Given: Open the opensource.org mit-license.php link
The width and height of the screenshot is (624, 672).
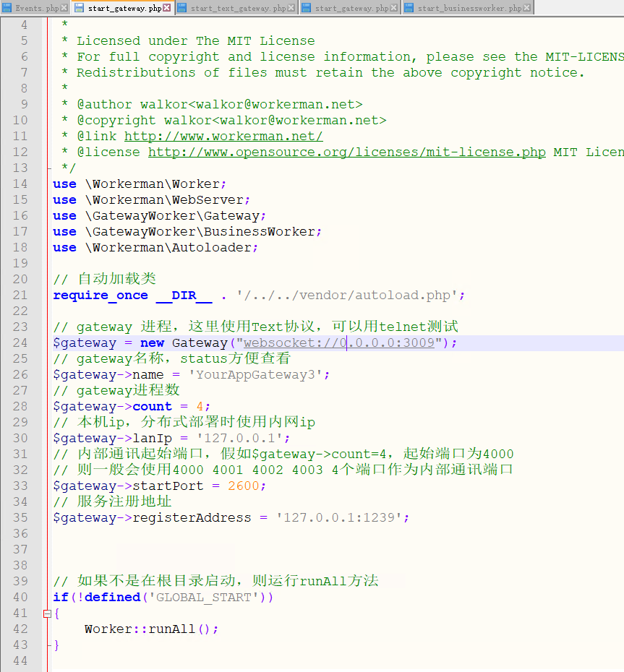Looking at the screenshot, I should coord(347,152).
